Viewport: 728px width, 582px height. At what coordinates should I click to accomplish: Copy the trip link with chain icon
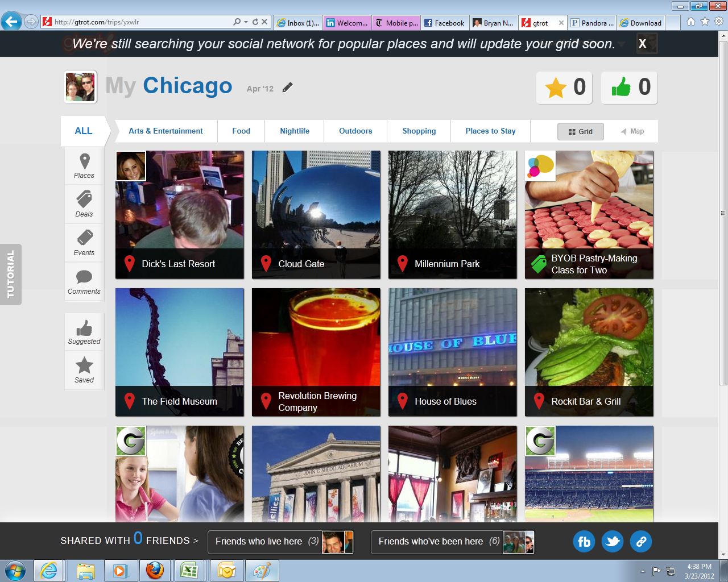[641, 542]
